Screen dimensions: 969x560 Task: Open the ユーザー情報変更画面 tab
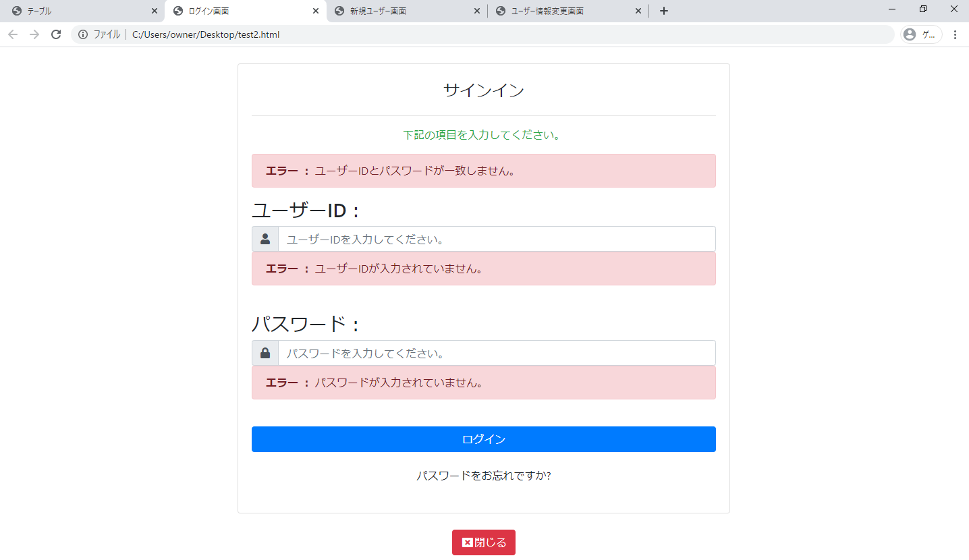click(x=568, y=11)
